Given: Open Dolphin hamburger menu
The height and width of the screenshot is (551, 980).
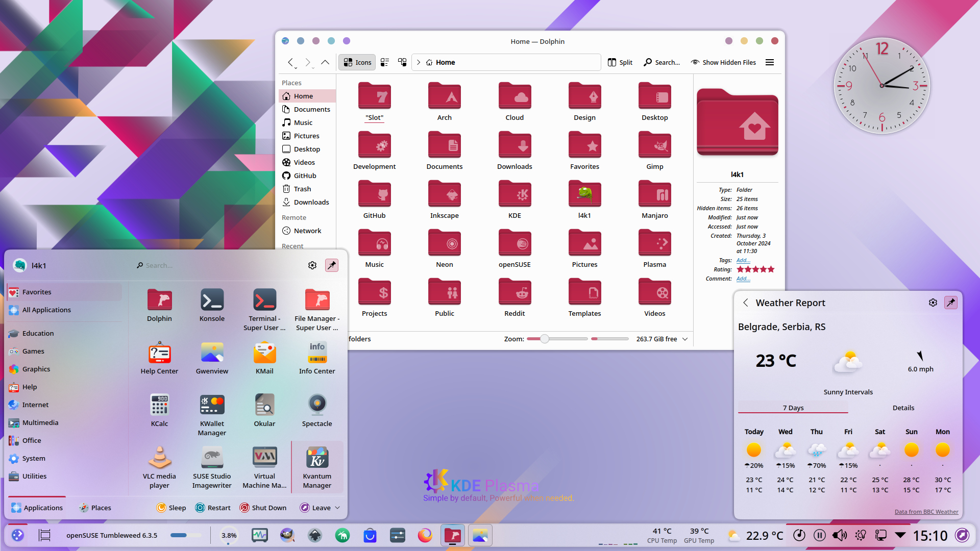Looking at the screenshot, I should [770, 62].
